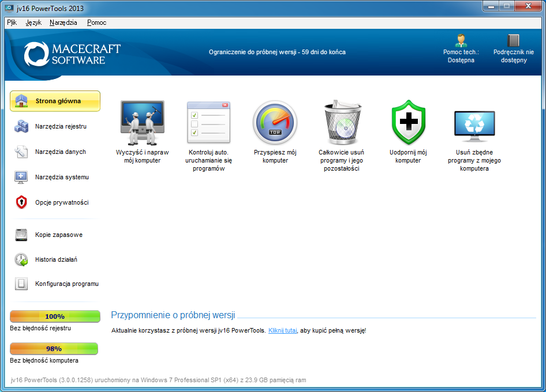The height and width of the screenshot is (392, 546).
Task: Click the Bez błędność komputera label
Action: tap(44, 360)
